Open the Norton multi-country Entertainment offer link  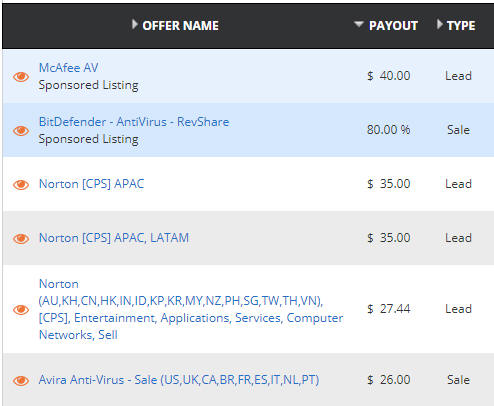[x=191, y=309]
